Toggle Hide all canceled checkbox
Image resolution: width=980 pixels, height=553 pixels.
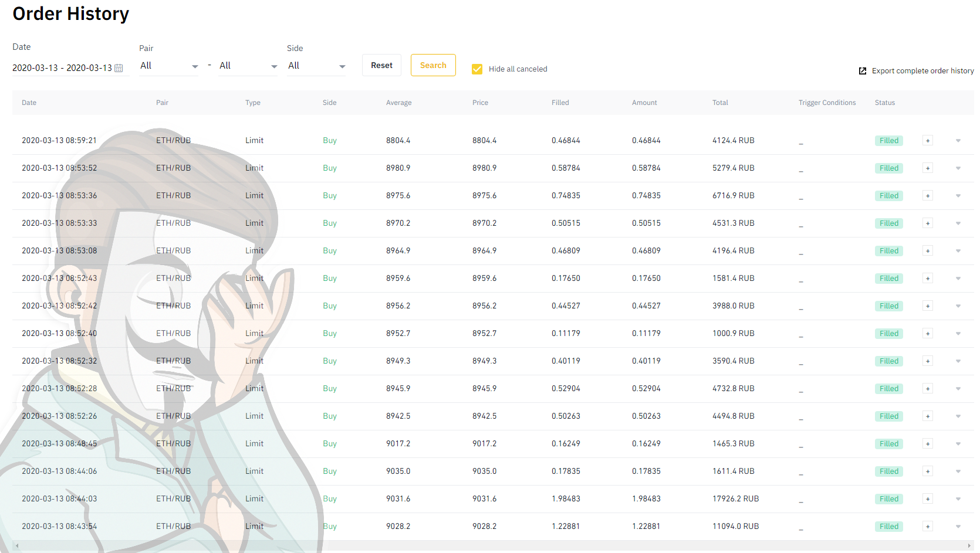coord(477,69)
